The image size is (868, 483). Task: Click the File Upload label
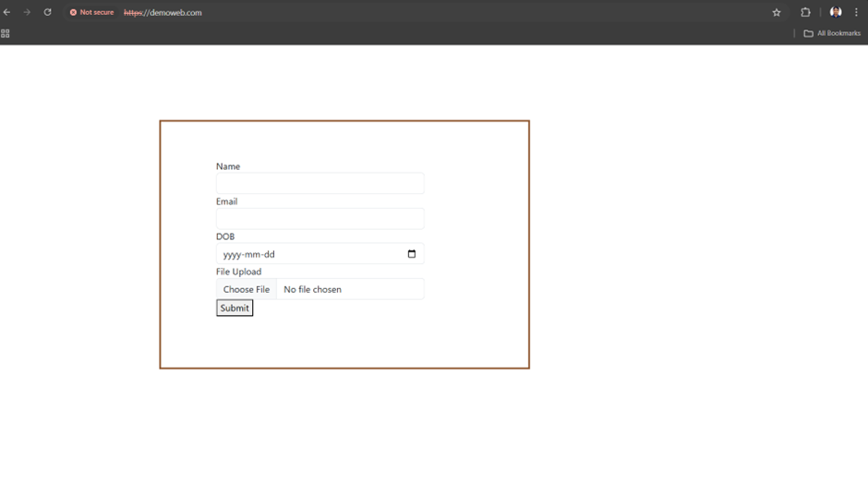[238, 272]
